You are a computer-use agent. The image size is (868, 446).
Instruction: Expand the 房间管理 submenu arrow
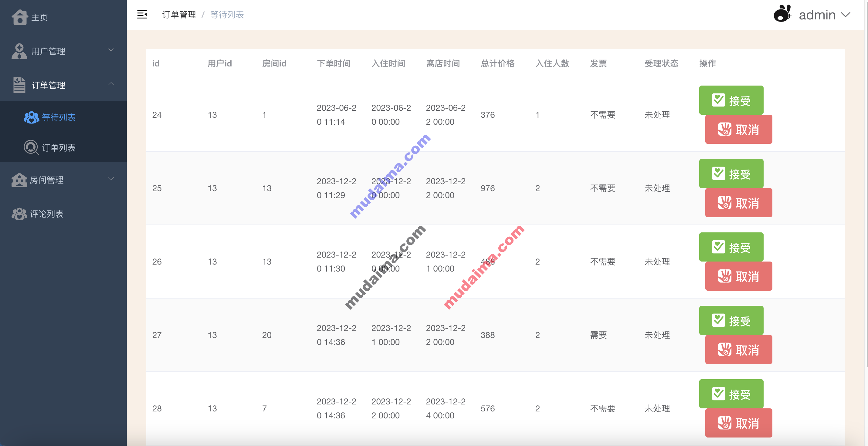coord(111,178)
